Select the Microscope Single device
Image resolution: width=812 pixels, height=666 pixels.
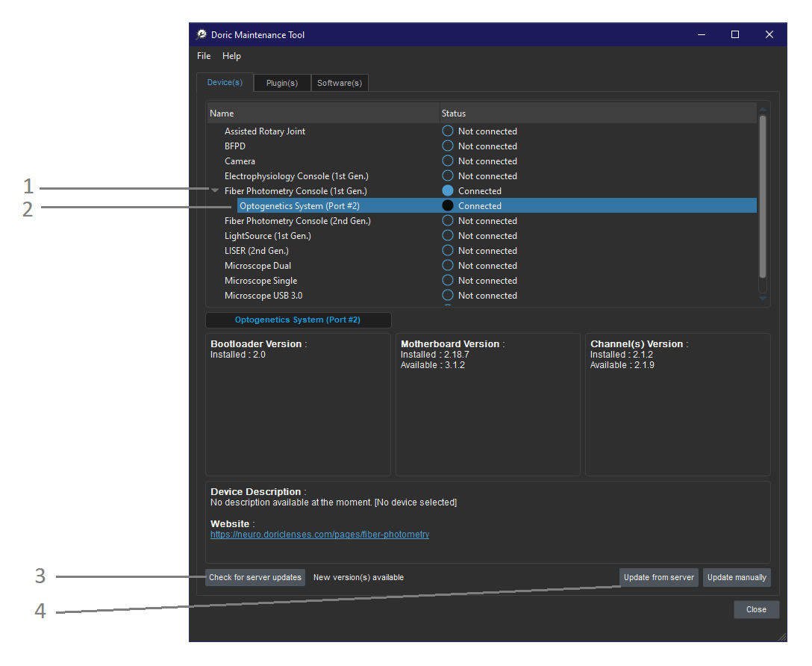click(260, 280)
